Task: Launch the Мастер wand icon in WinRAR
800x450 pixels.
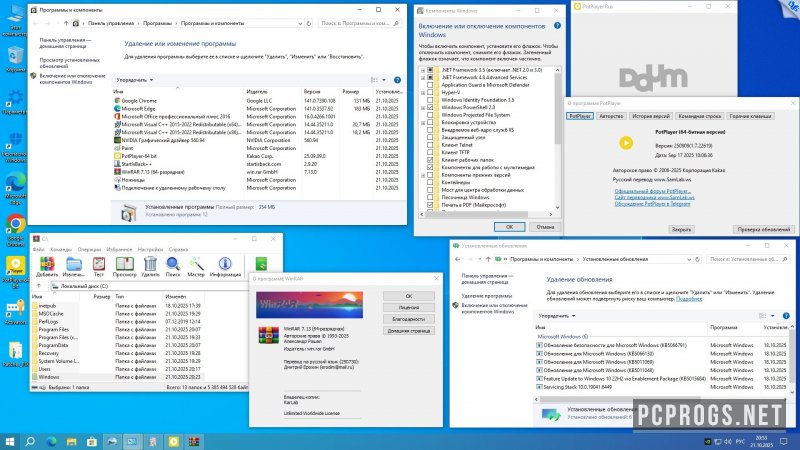Action: (196, 264)
